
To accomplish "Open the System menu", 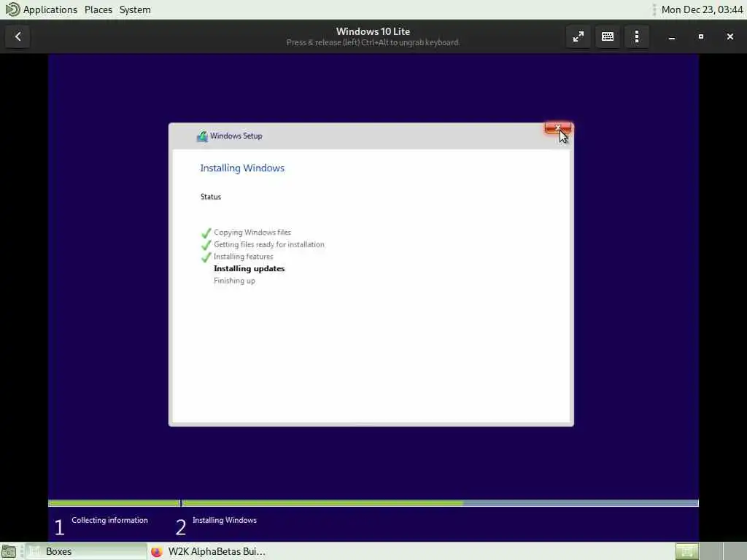I will point(135,9).
